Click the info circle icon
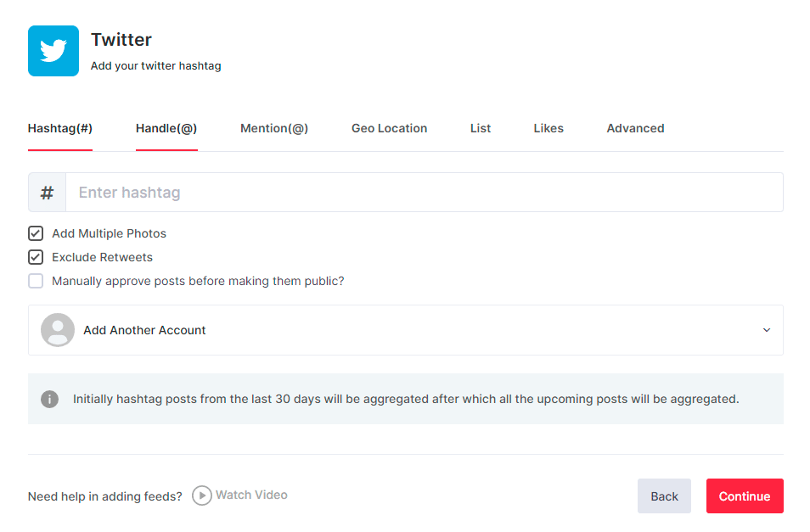The height and width of the screenshot is (532, 810). (50, 399)
